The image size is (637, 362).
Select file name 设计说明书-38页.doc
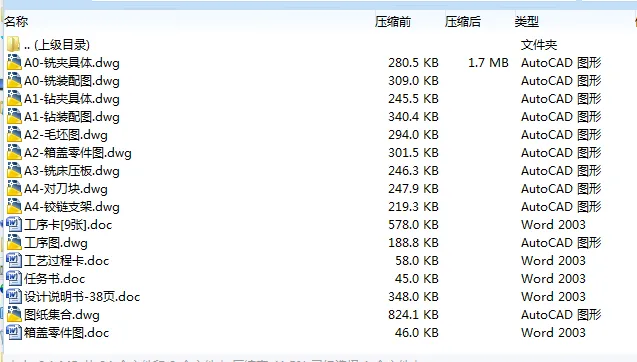pyautogui.click(x=82, y=297)
